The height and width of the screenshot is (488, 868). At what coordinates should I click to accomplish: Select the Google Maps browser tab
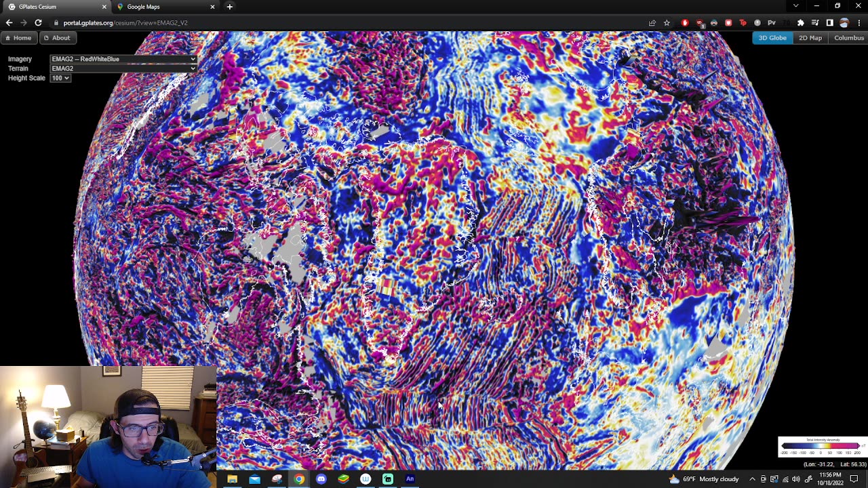[x=165, y=7]
